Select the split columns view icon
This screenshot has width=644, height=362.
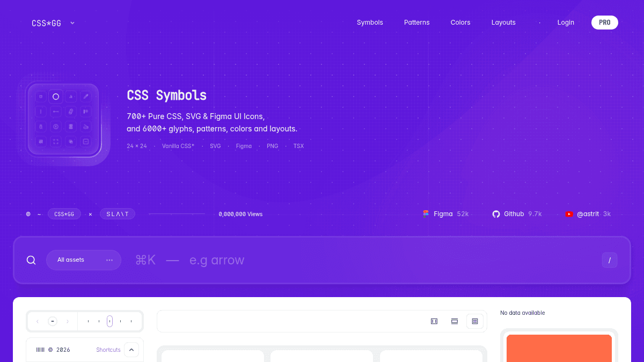[x=434, y=321]
